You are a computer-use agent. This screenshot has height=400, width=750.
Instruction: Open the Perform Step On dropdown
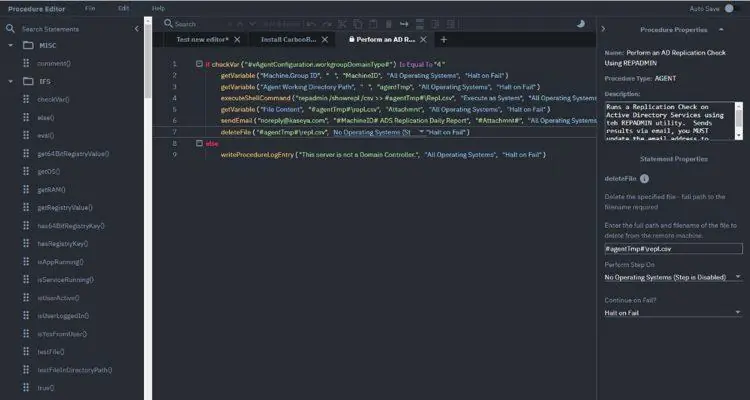click(x=673, y=277)
